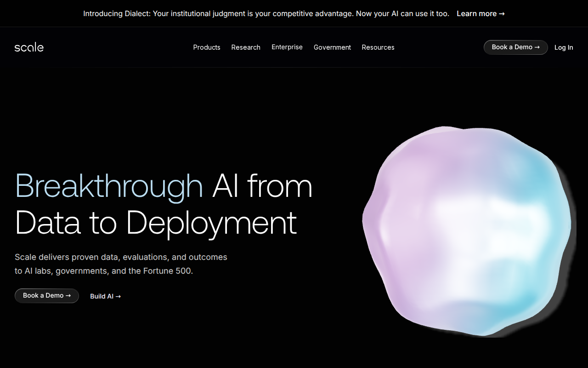Click the Scale logo in header
The height and width of the screenshot is (368, 588).
point(29,47)
